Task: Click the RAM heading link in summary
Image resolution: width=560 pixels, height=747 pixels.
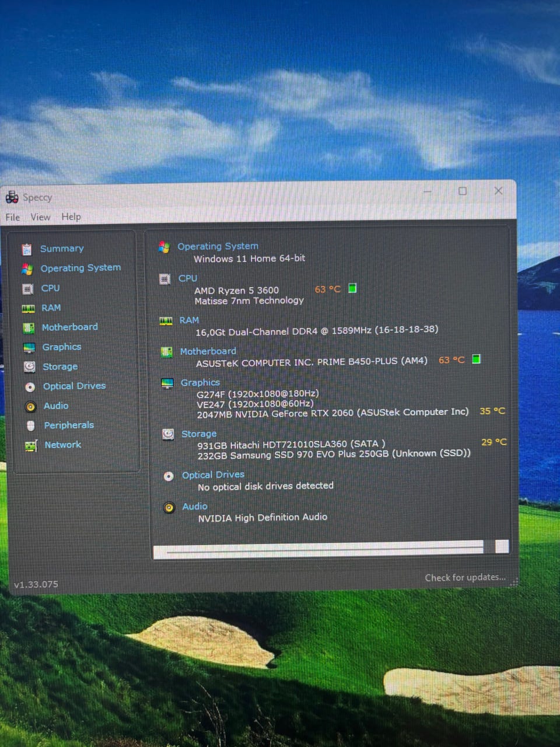Action: [189, 320]
